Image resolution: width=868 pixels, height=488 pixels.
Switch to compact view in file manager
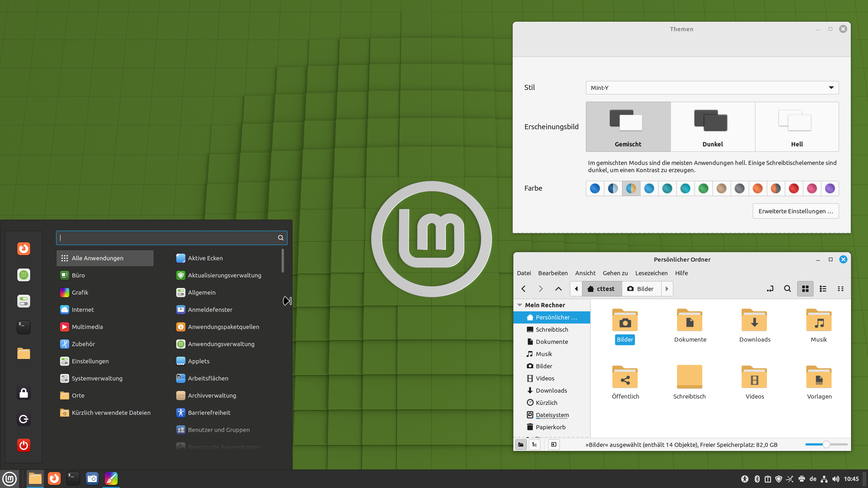(x=840, y=289)
